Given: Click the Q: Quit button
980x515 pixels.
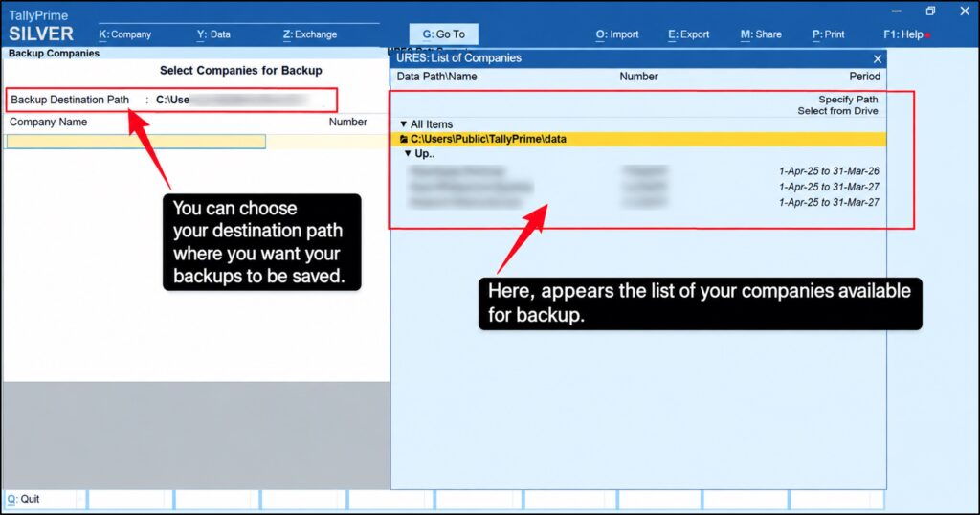Looking at the screenshot, I should (24, 499).
